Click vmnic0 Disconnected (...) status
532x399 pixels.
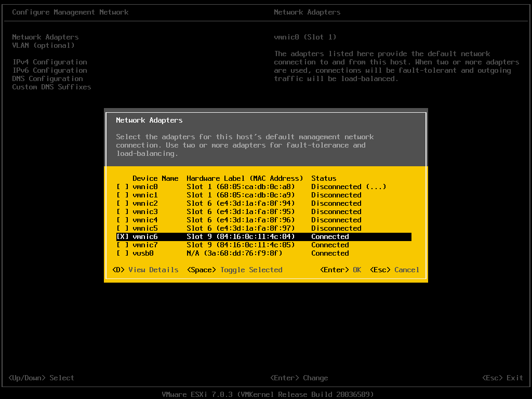(x=349, y=187)
